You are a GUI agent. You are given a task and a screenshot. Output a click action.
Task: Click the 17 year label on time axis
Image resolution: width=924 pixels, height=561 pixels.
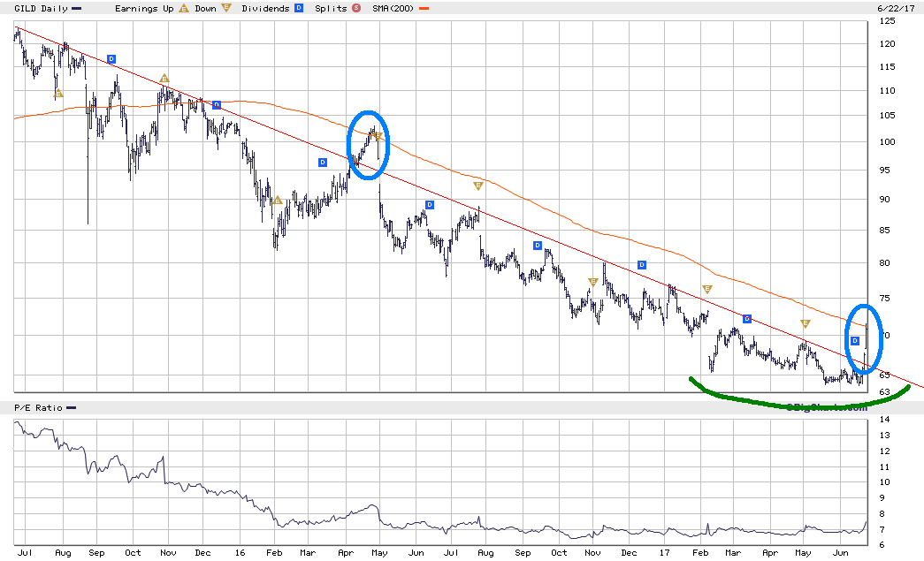(664, 553)
